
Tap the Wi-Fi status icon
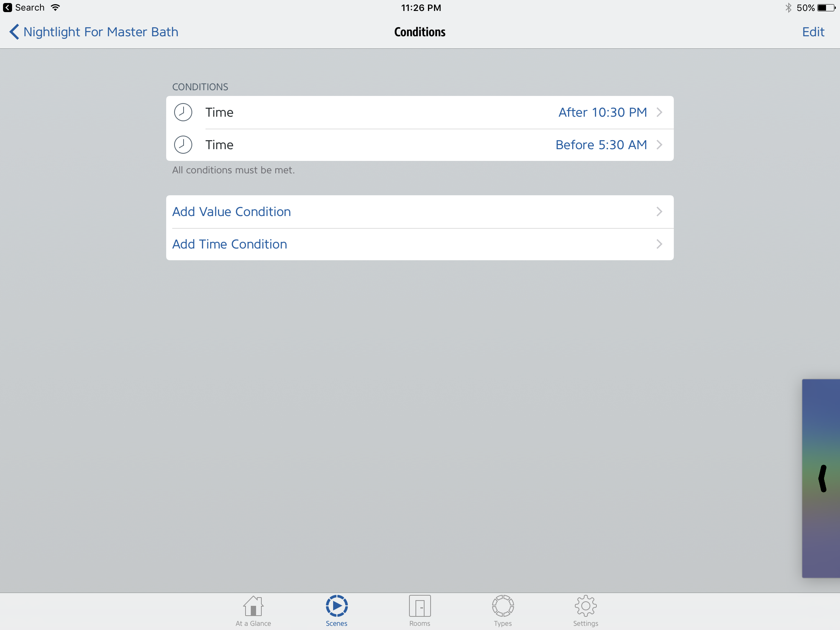click(x=56, y=8)
